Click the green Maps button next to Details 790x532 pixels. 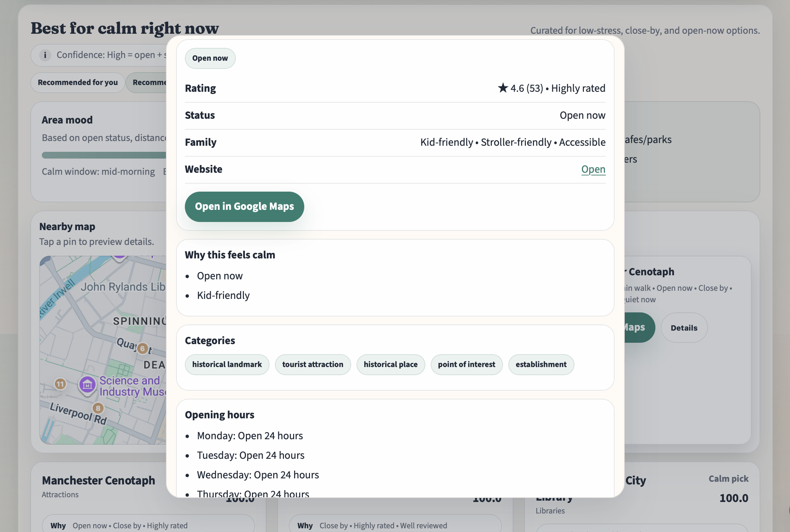(x=637, y=328)
